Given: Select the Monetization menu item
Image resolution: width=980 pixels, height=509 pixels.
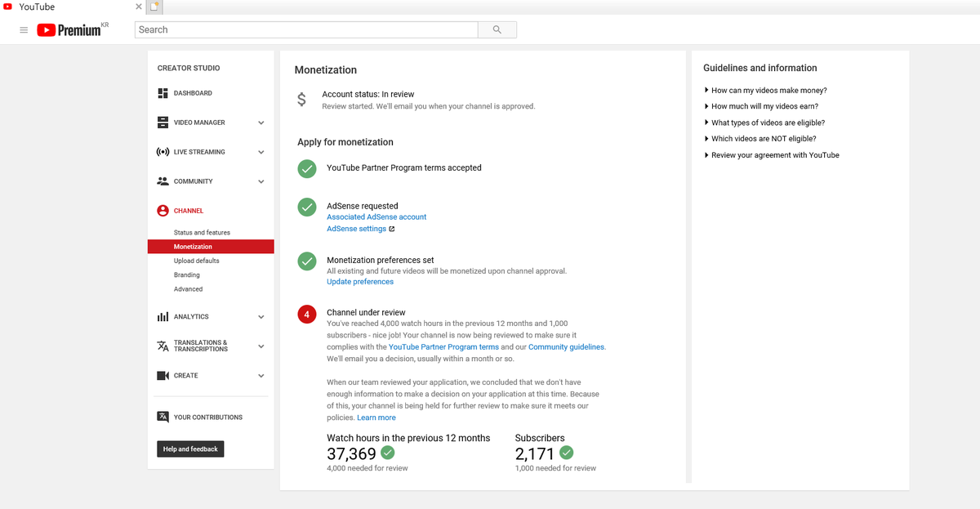Looking at the screenshot, I should tap(211, 247).
